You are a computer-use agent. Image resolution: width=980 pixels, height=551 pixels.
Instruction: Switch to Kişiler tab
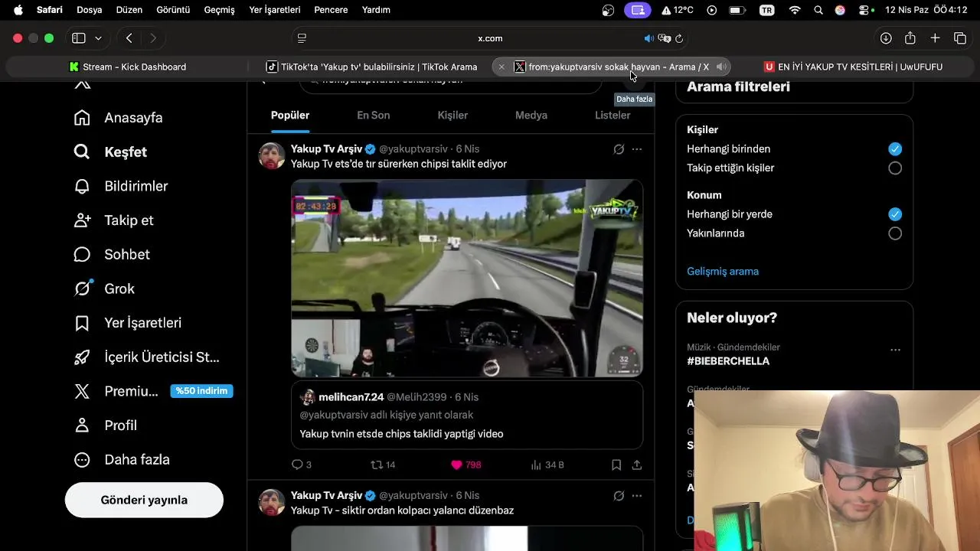(x=452, y=116)
